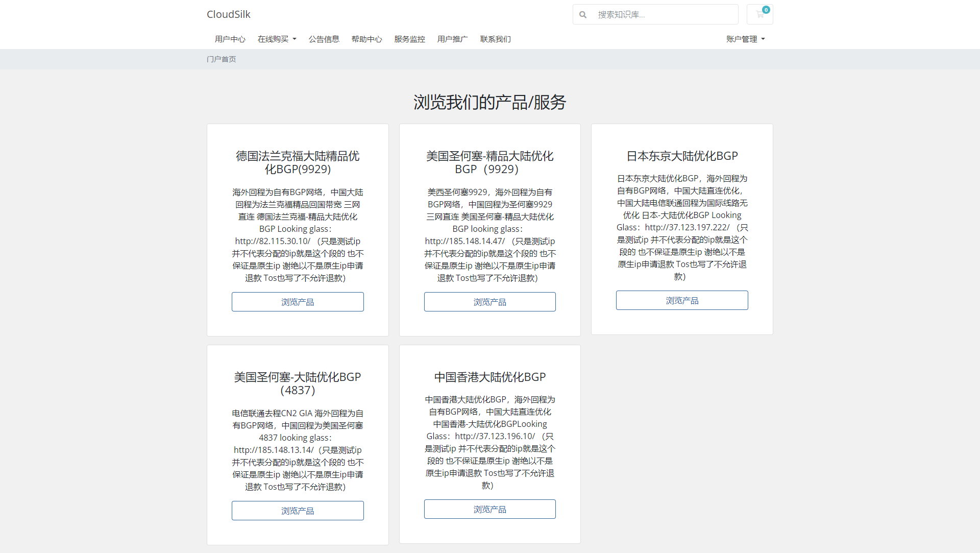Viewport: 980px width, 553px height.
Task: Browse products for 日本东京大陆优化BGP
Action: (682, 300)
